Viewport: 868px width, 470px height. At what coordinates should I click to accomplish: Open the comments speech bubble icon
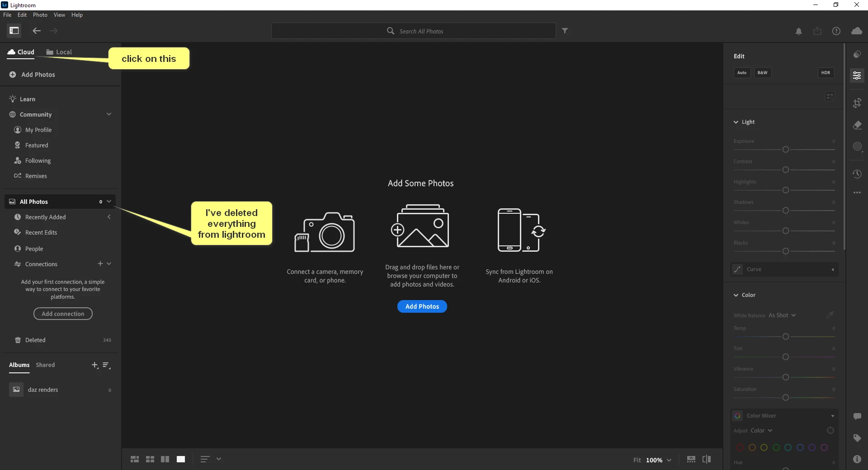(x=857, y=416)
